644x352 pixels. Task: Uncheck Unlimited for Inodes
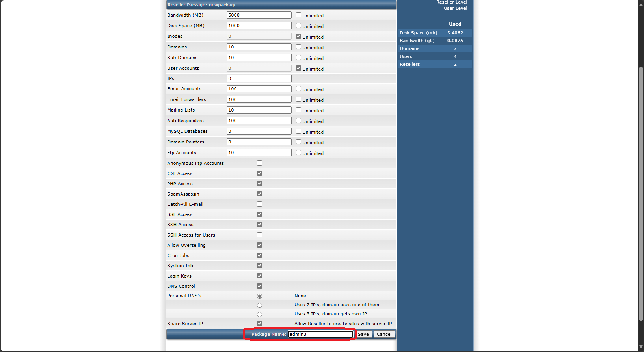[298, 36]
